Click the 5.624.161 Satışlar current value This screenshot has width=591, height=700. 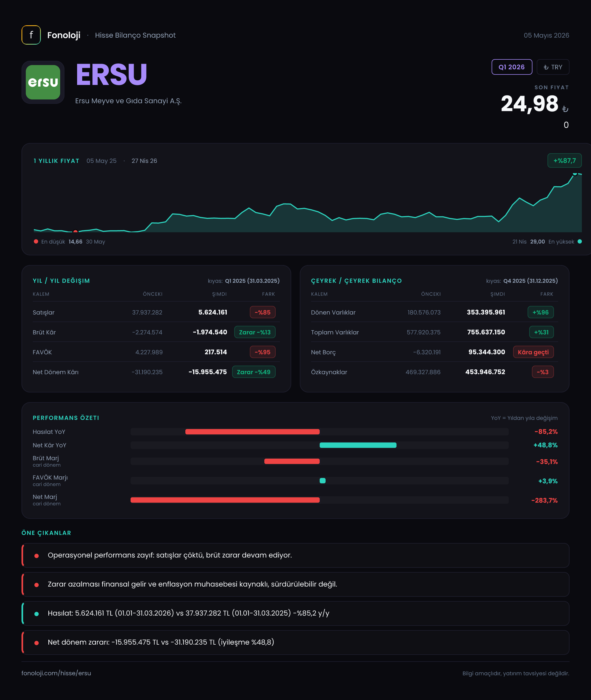click(213, 312)
